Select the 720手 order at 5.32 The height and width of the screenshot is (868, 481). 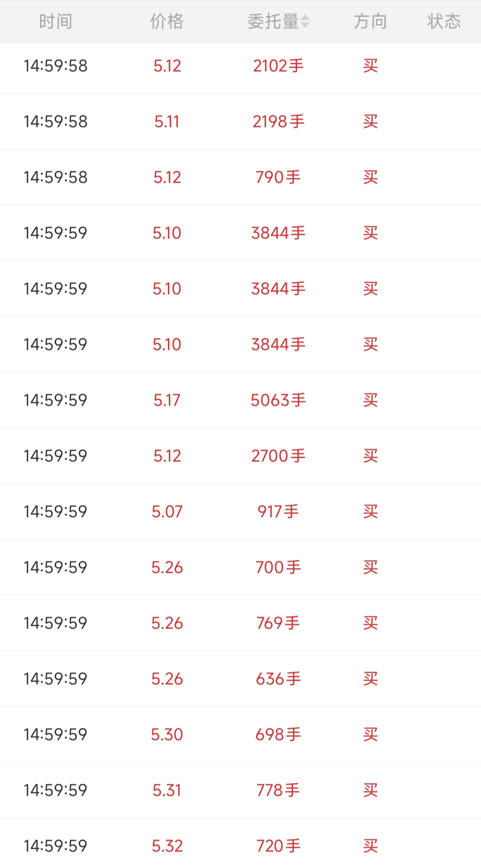click(x=240, y=843)
